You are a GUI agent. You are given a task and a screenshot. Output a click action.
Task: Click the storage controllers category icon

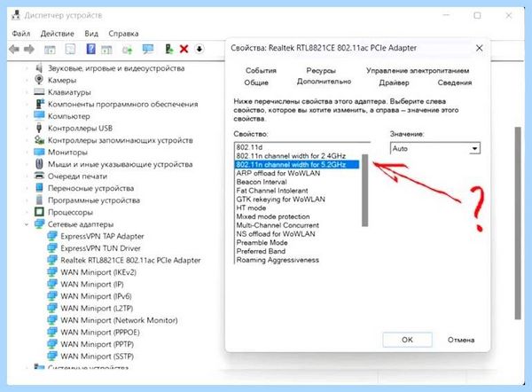click(39, 140)
